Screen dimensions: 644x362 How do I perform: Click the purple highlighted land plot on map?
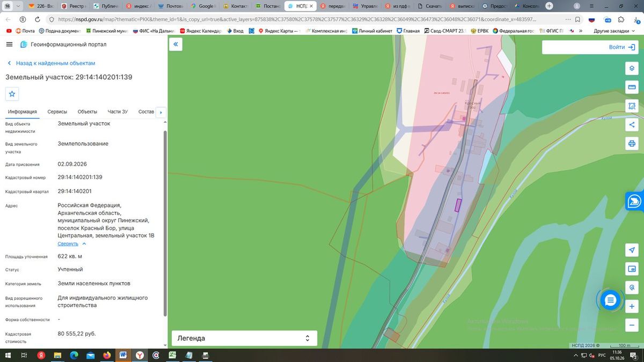click(x=458, y=205)
